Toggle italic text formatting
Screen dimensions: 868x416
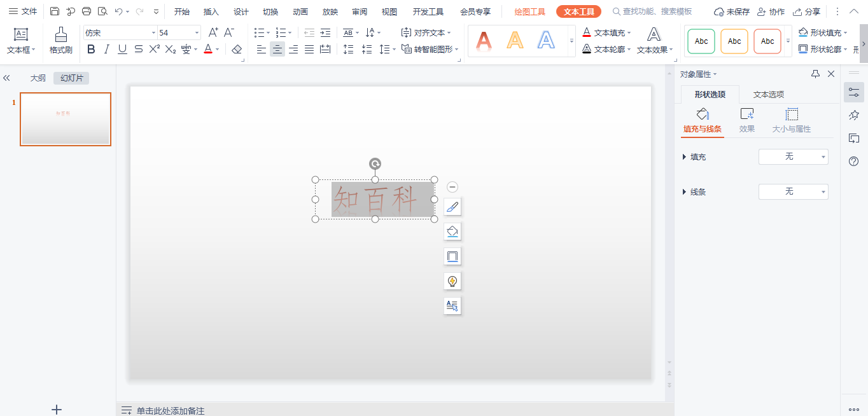pyautogui.click(x=107, y=49)
